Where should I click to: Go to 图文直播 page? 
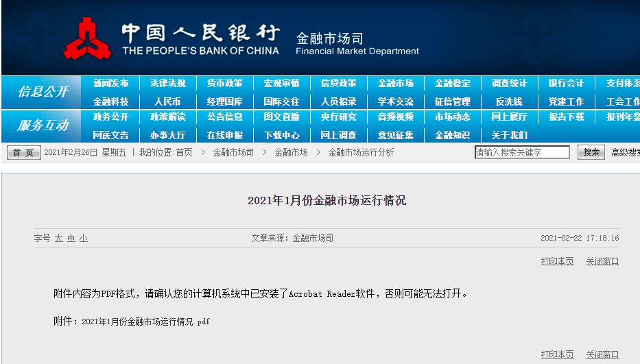(x=282, y=117)
